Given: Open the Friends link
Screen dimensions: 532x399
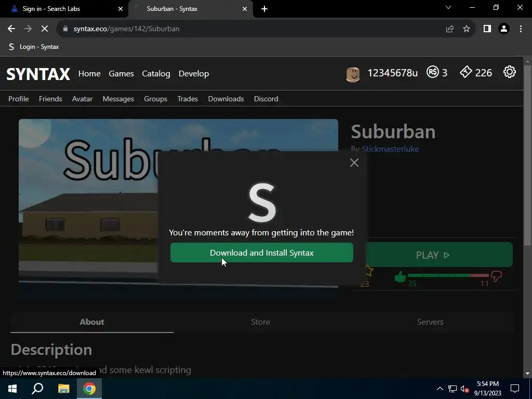Looking at the screenshot, I should pos(50,99).
